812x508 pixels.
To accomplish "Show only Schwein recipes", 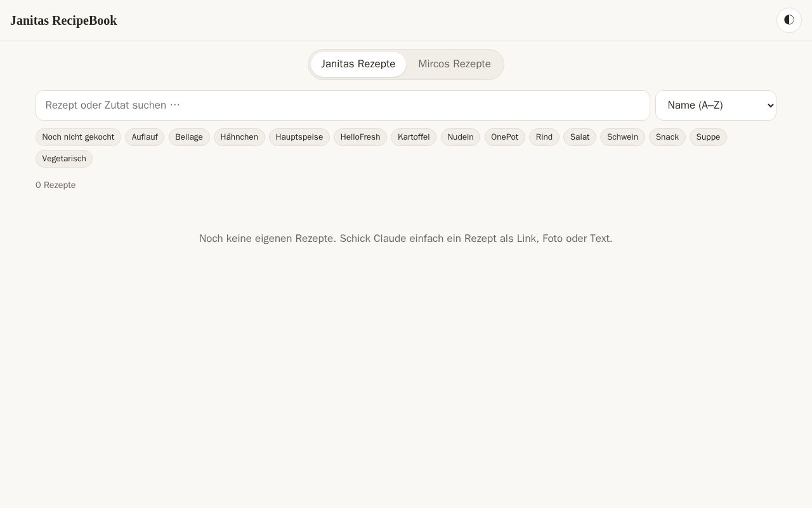I will click(x=622, y=137).
